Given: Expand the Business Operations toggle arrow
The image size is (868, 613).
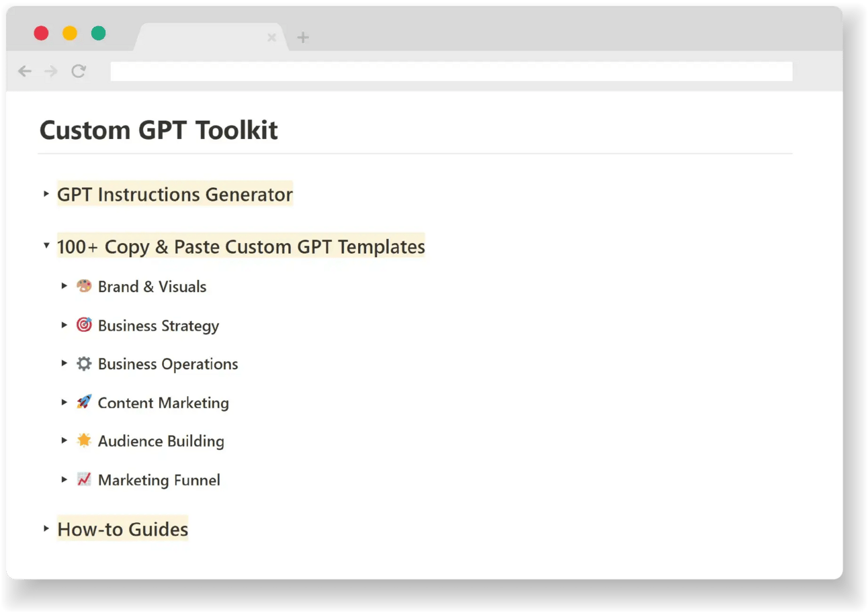Looking at the screenshot, I should click(64, 363).
